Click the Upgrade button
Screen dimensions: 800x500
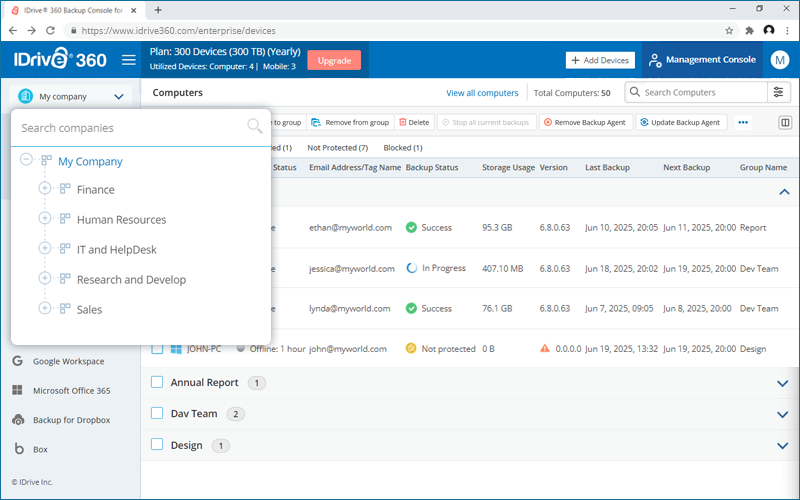[x=334, y=60]
